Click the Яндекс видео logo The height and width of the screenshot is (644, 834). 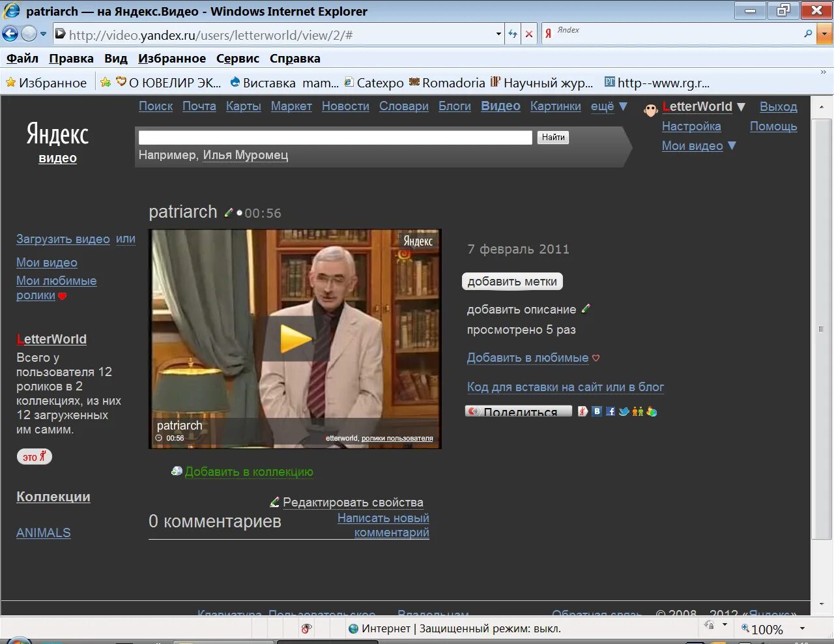[57, 141]
